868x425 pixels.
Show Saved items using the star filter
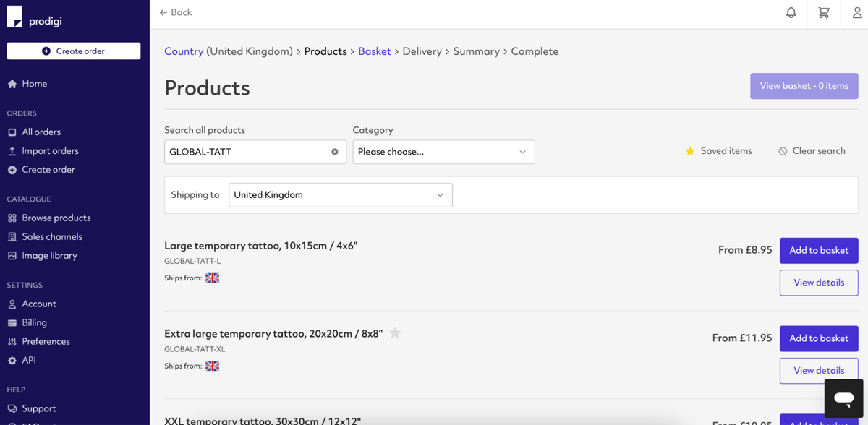pyautogui.click(x=718, y=150)
